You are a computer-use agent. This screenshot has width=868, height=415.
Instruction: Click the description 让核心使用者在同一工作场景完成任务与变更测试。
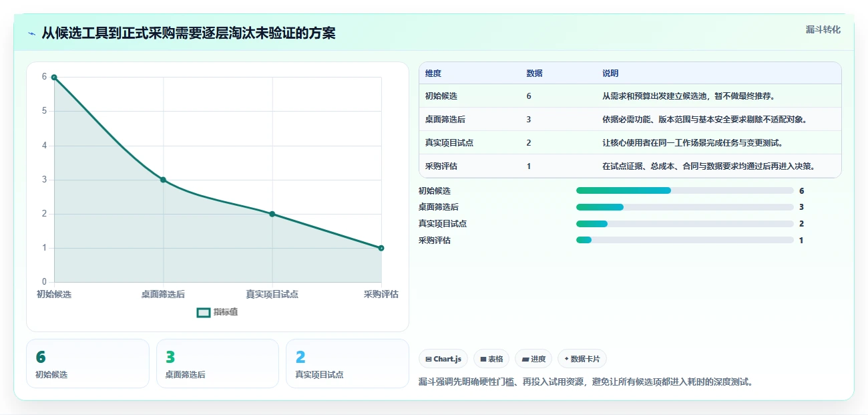tap(693, 143)
